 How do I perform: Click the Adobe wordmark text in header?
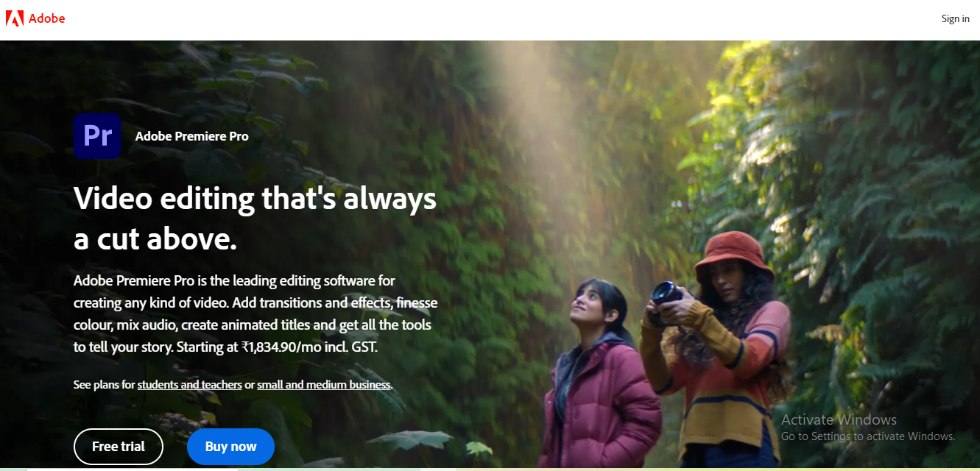46,18
